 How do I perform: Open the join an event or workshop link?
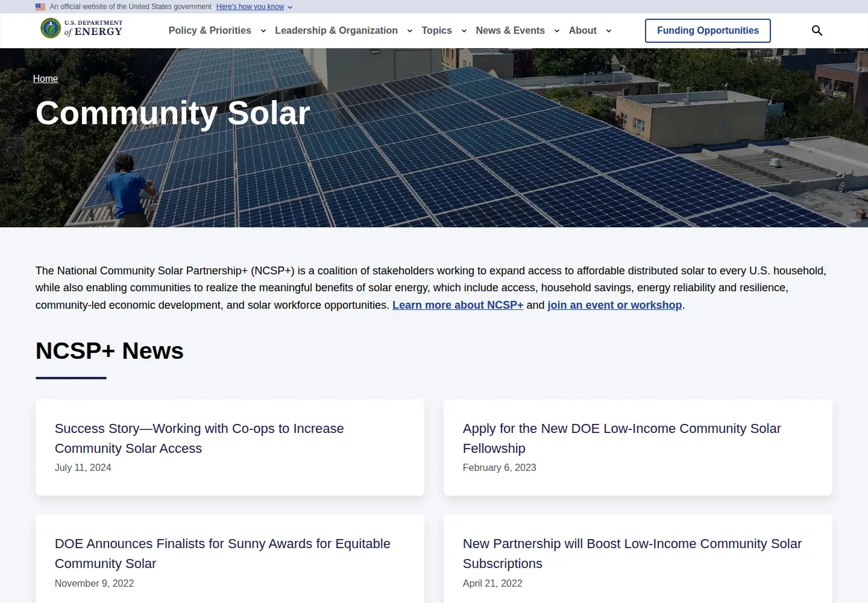pos(615,305)
